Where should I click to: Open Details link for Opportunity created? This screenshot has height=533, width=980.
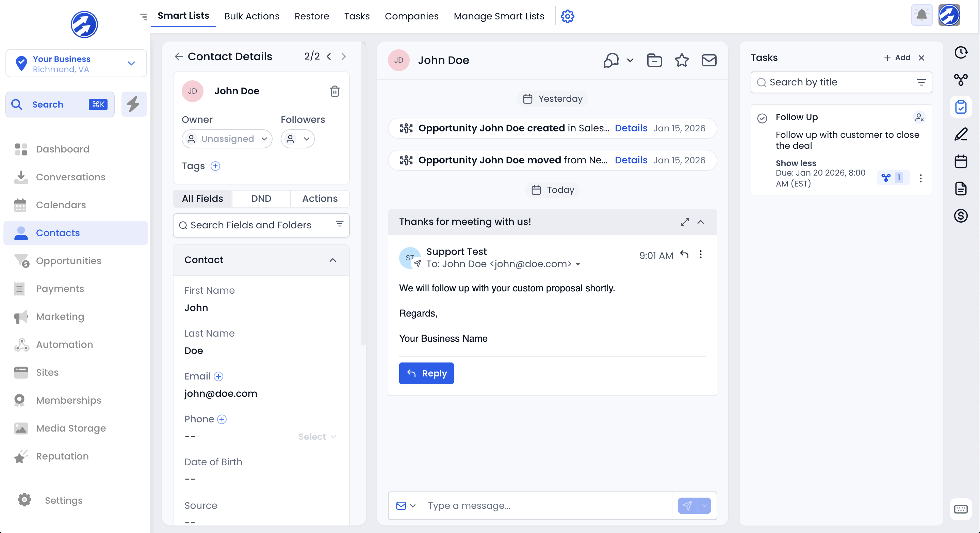click(631, 128)
